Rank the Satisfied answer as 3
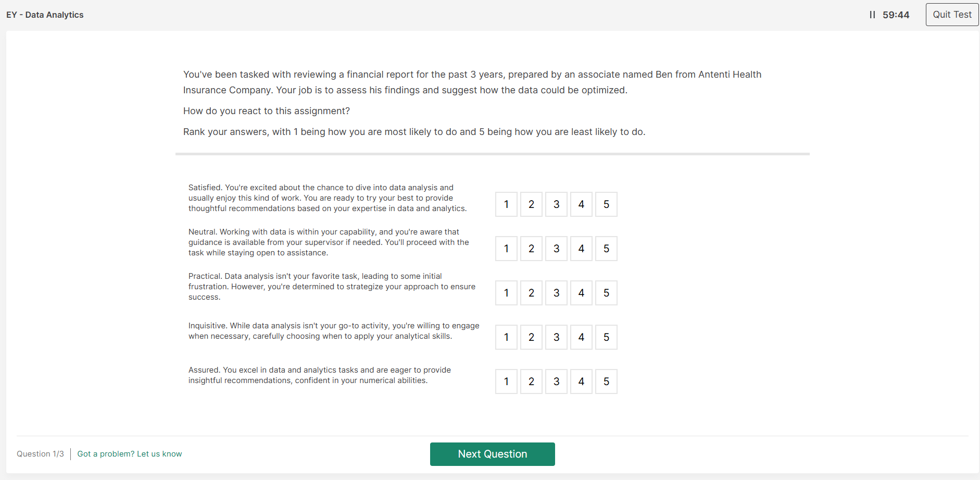 tap(556, 204)
